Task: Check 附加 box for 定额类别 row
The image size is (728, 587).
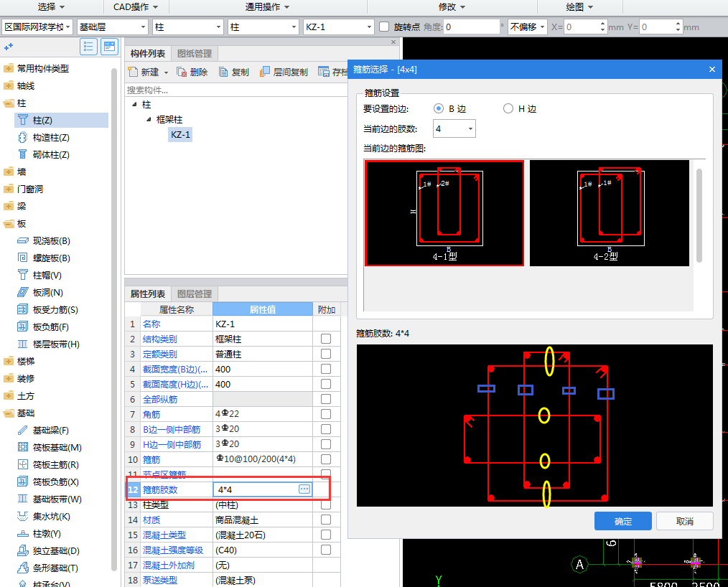Action: point(326,354)
